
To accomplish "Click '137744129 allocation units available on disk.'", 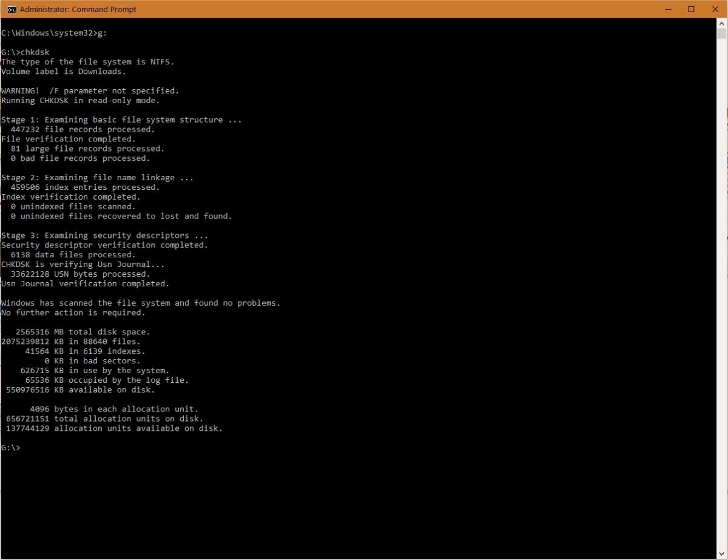I will [115, 428].
